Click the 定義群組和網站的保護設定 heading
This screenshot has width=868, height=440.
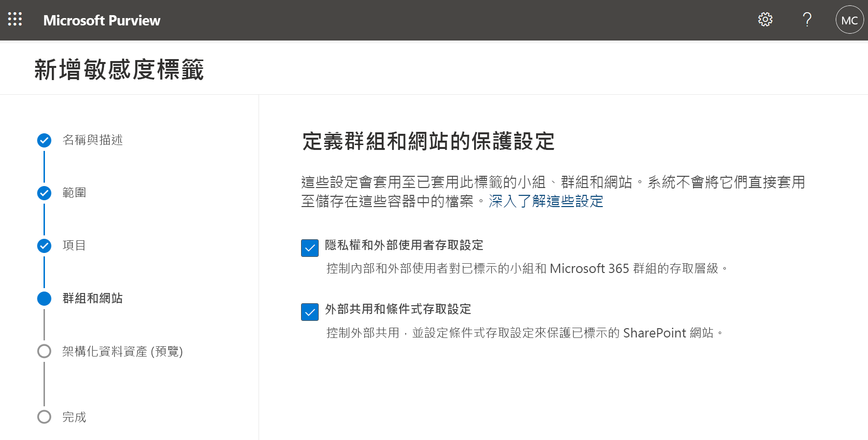(429, 142)
